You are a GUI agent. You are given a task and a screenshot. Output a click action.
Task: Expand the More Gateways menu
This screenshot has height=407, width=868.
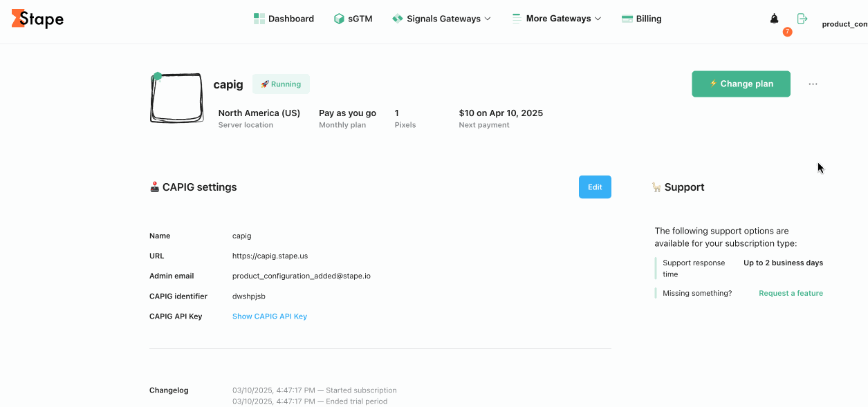pos(556,19)
